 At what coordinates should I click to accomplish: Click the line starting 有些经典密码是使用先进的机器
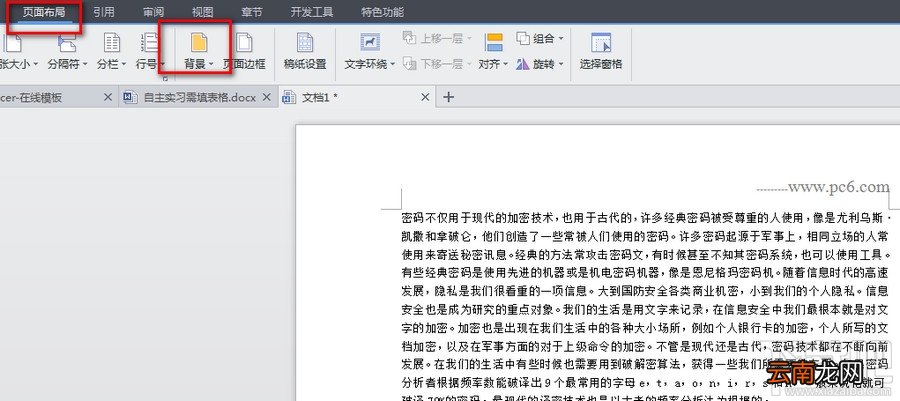coord(646,272)
